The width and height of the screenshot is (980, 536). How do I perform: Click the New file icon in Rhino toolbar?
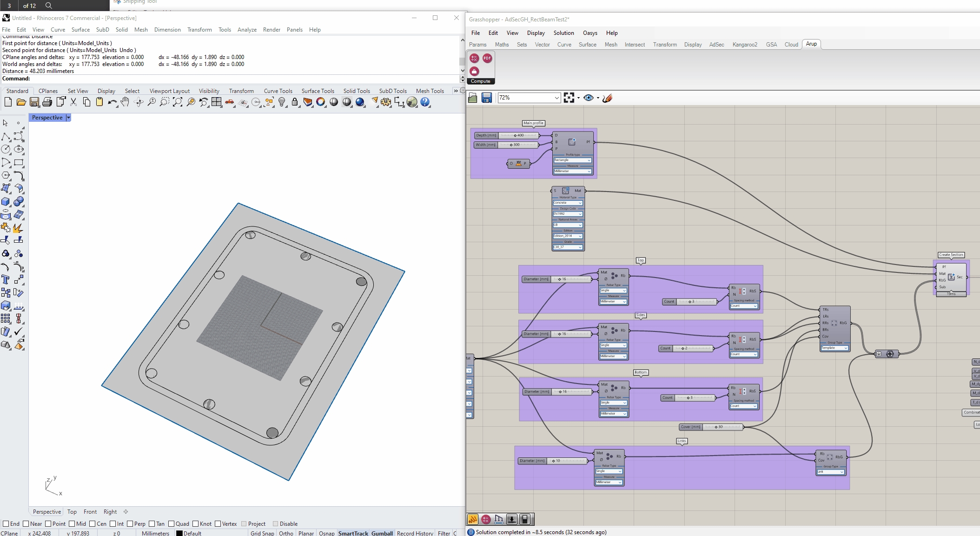click(8, 102)
